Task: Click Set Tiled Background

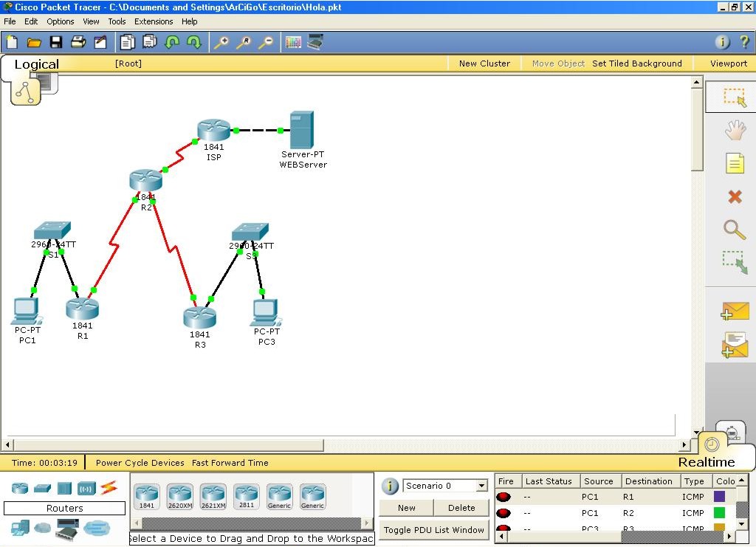Action: (x=637, y=63)
